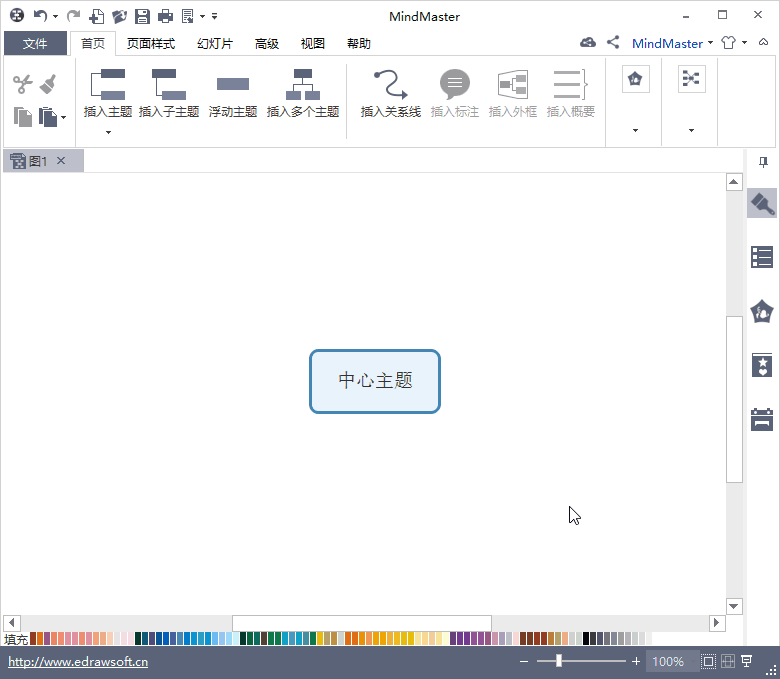The width and height of the screenshot is (780, 679).
Task: Switch to the 高级 ribbon tab
Action: click(267, 43)
